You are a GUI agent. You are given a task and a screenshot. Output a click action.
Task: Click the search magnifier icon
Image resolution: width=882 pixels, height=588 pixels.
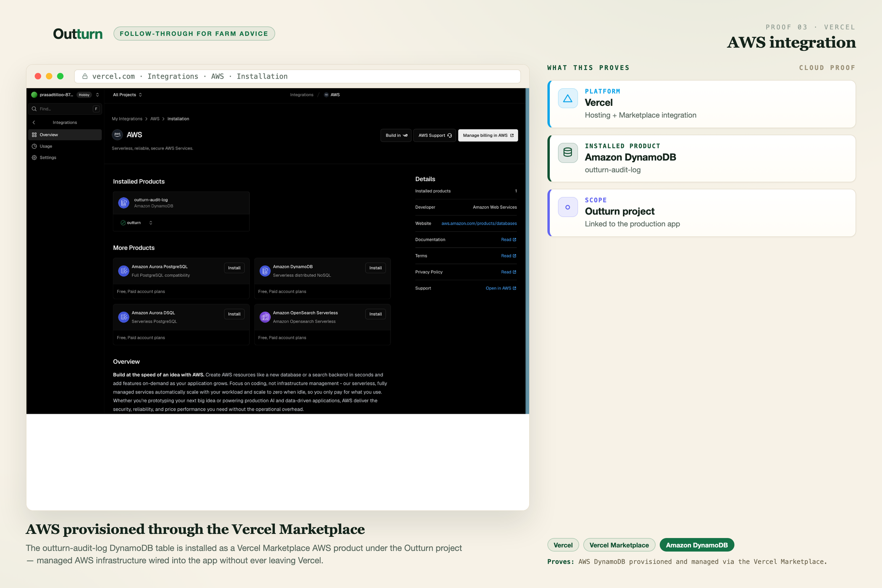click(x=34, y=109)
